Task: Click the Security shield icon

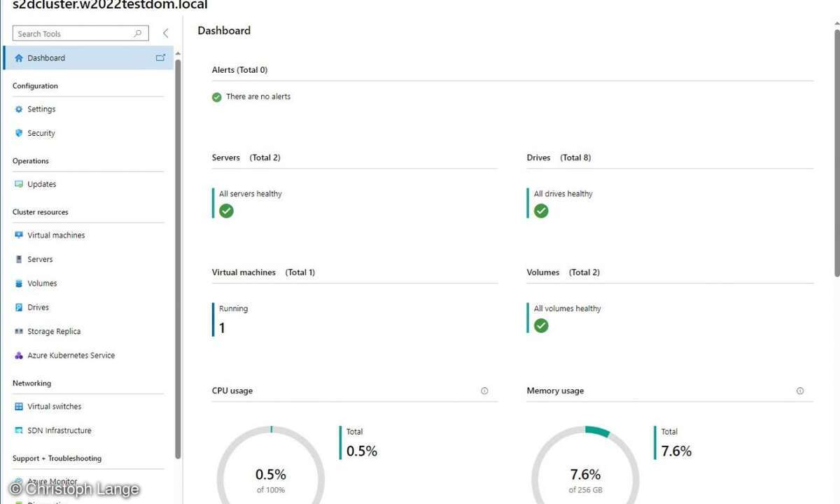Action: coord(19,133)
